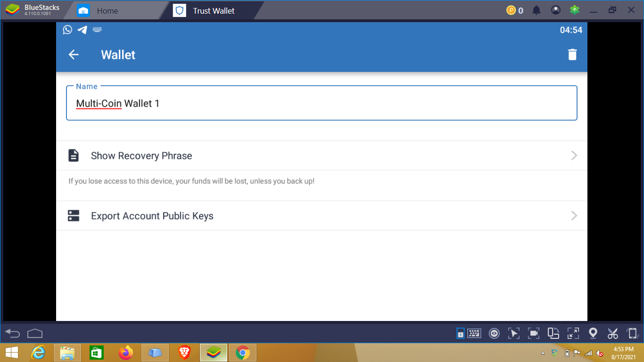Image resolution: width=644 pixels, height=362 pixels.
Task: Open the Windows Start menu
Action: [x=11, y=353]
